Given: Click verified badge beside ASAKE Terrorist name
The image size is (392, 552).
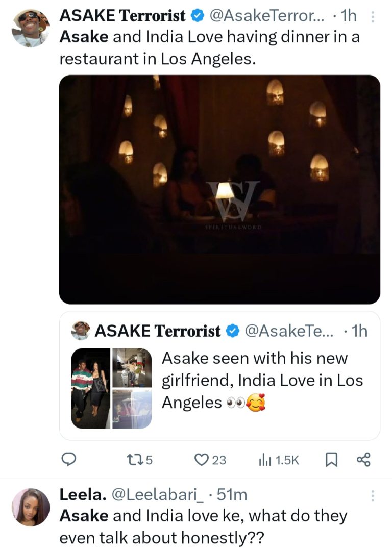Looking at the screenshot, I should (x=197, y=16).
